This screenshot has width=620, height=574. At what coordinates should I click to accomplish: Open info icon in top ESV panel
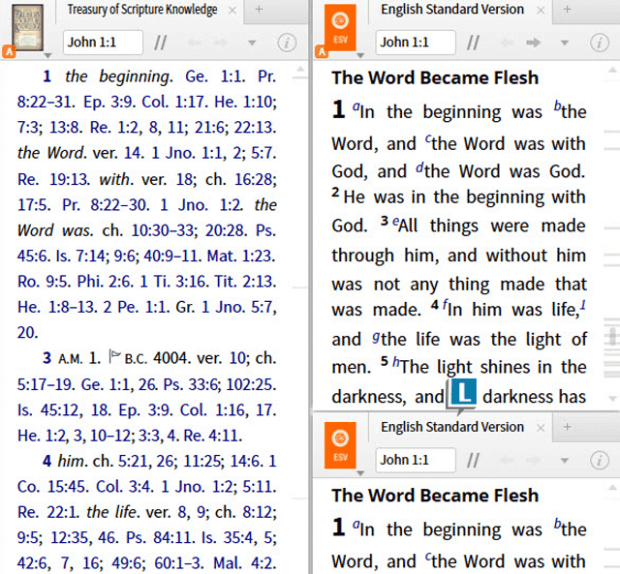[599, 43]
